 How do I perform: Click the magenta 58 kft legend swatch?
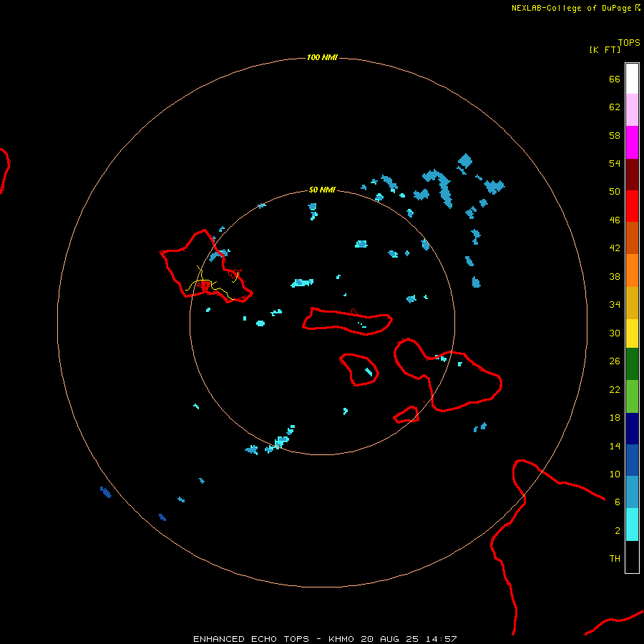tap(632, 142)
